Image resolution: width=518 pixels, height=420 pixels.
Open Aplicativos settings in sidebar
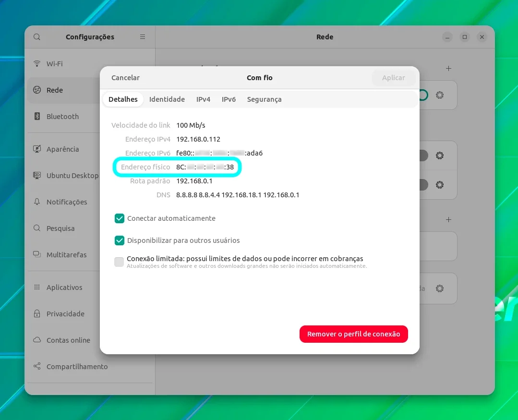(91, 288)
